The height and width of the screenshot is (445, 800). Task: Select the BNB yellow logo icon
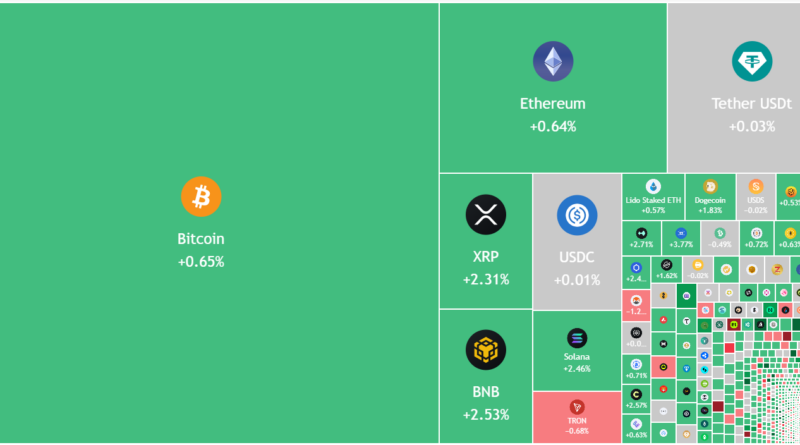pos(486,350)
